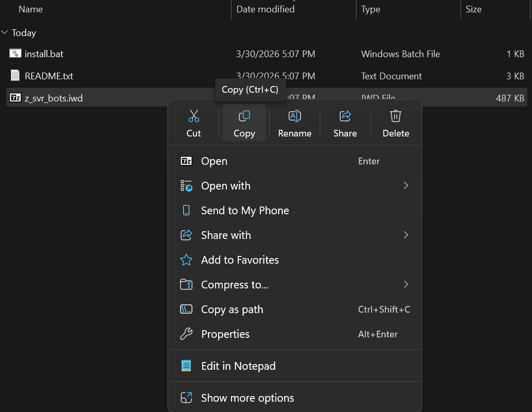532x412 pixels.
Task: Choose Send to My Phone
Action: coord(295,210)
